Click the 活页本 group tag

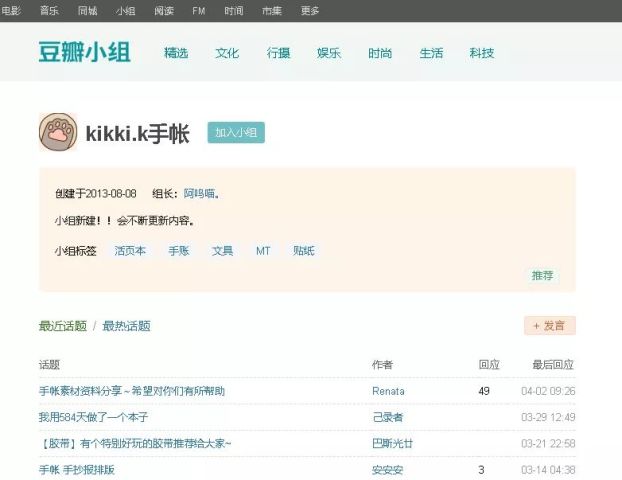[x=130, y=251]
